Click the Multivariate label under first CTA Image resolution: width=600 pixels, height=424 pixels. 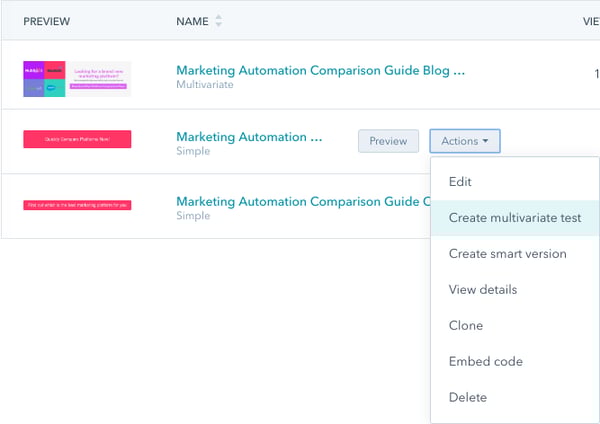205,87
